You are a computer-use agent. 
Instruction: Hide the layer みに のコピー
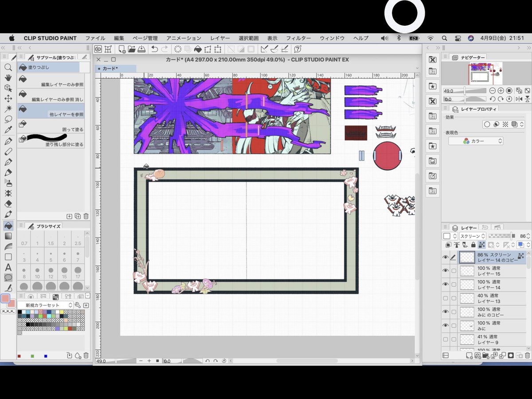click(446, 312)
